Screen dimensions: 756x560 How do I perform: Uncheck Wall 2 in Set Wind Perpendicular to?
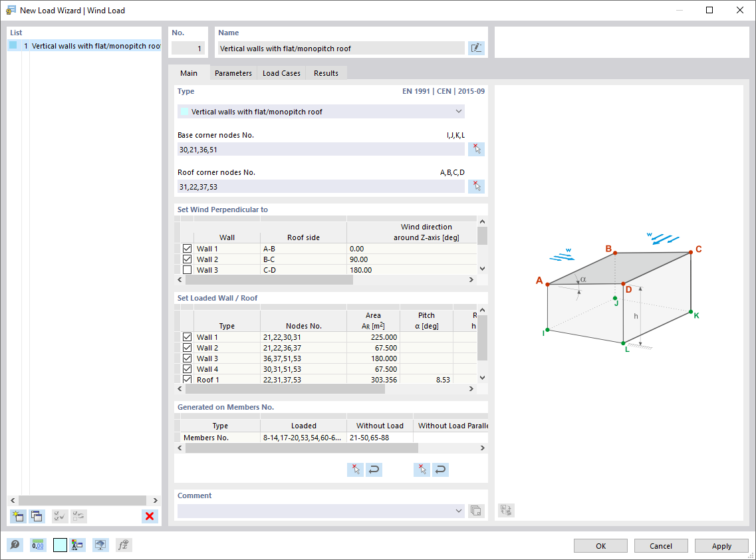coord(187,259)
